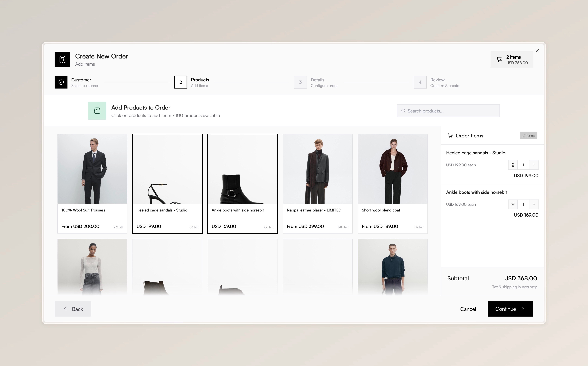Click the cart icon next to Order Items heading
Viewport: 588px width, 366px height.
tap(451, 135)
